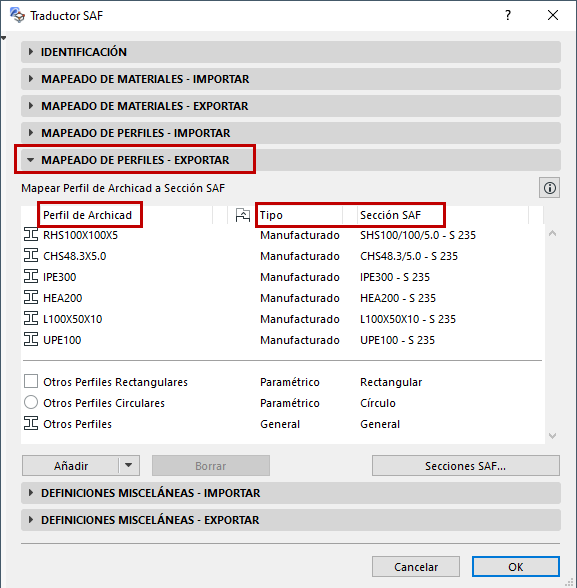This screenshot has width=577, height=588.
Task: Click the Círculo SAF section cell
Action: [x=378, y=403]
